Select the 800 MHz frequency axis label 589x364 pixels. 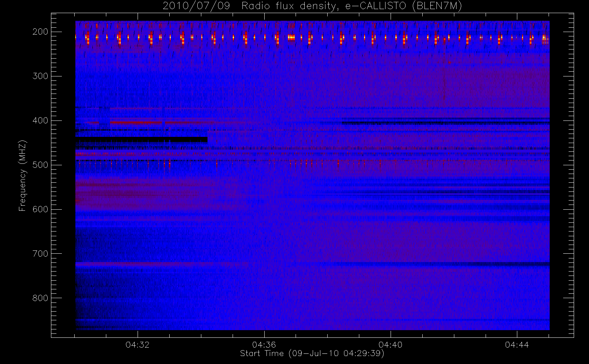[x=40, y=298]
